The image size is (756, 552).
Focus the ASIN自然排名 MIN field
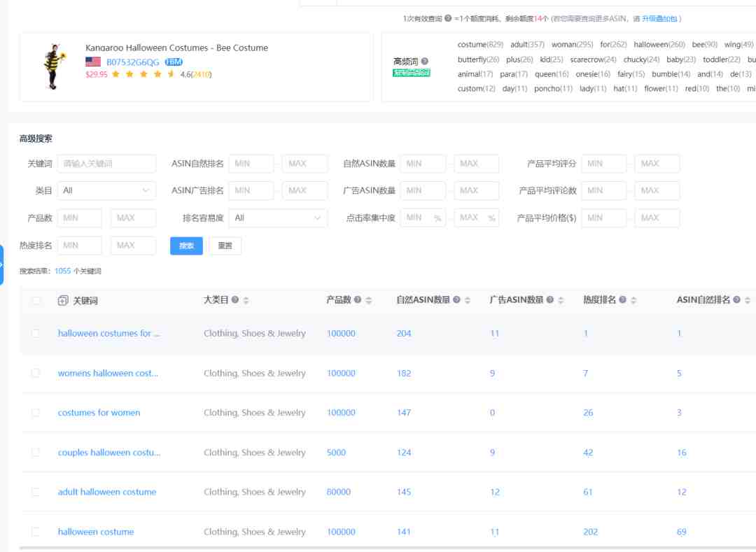(x=251, y=164)
